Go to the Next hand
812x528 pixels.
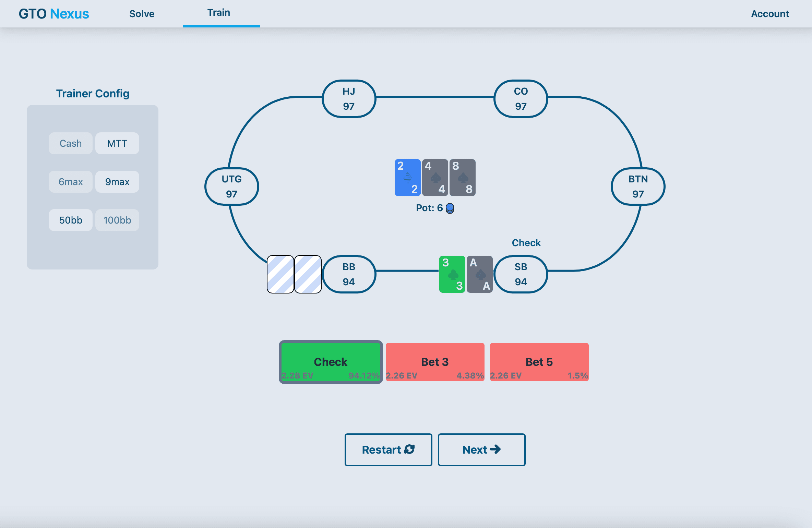[x=481, y=449]
